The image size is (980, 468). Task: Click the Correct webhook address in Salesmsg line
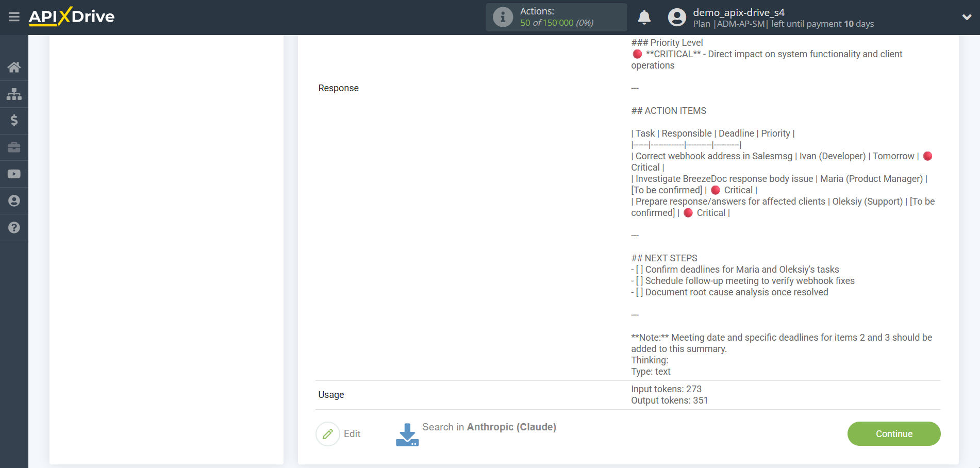point(782,162)
